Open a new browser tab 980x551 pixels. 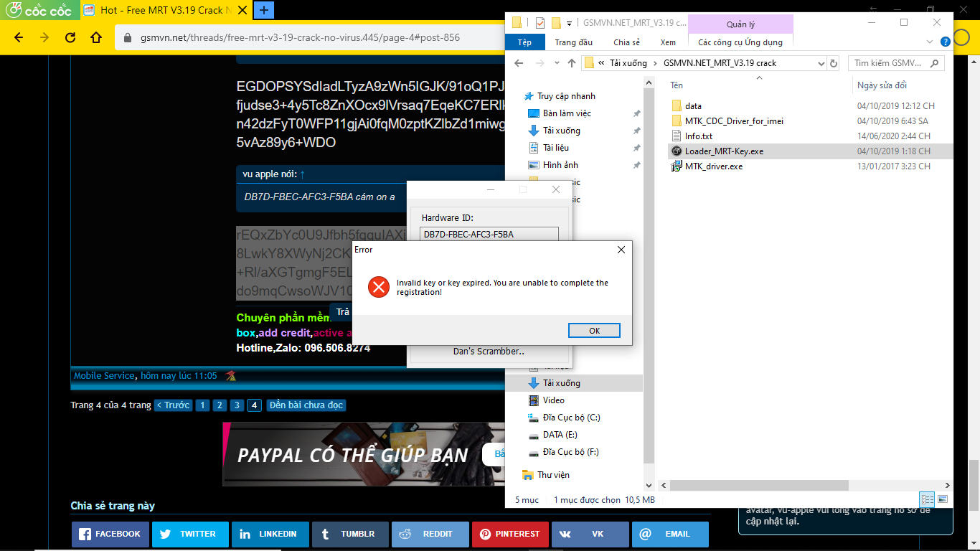(264, 10)
